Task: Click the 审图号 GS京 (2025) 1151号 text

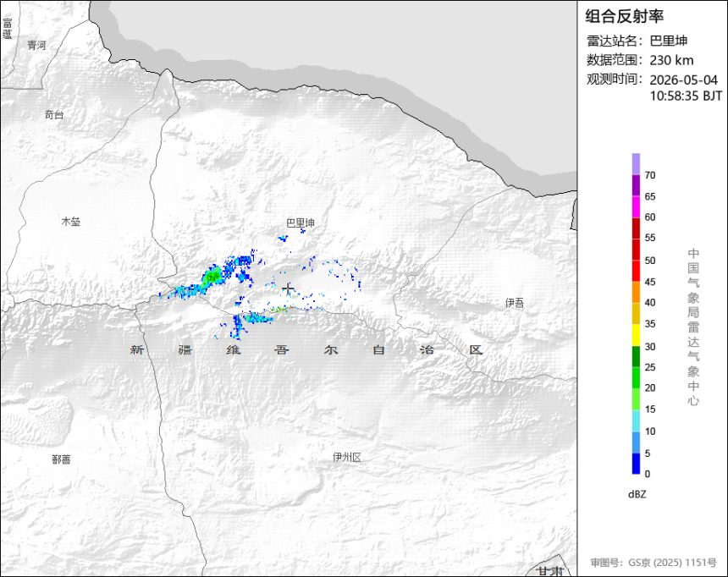Action: [654, 563]
